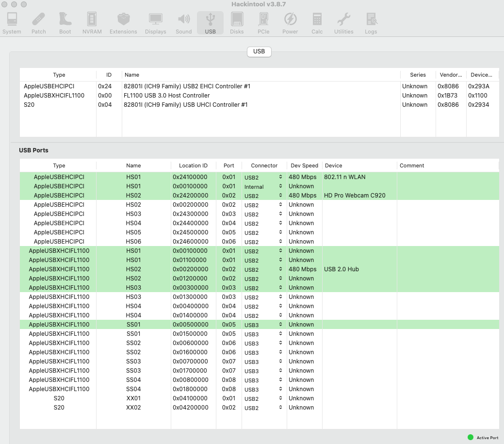Open the Logs toolbar section

(371, 23)
